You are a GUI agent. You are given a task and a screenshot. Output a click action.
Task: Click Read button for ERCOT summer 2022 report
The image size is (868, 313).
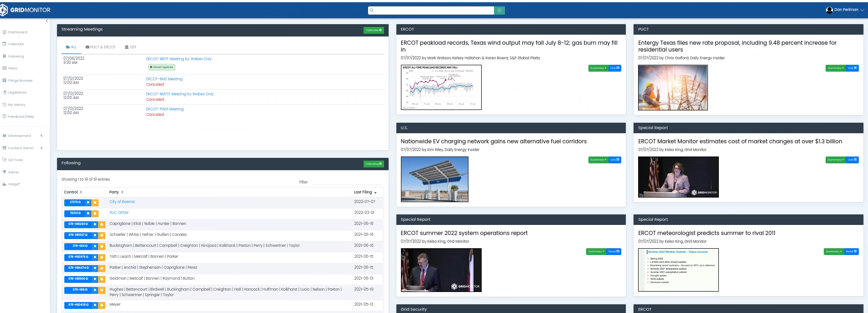(x=613, y=251)
